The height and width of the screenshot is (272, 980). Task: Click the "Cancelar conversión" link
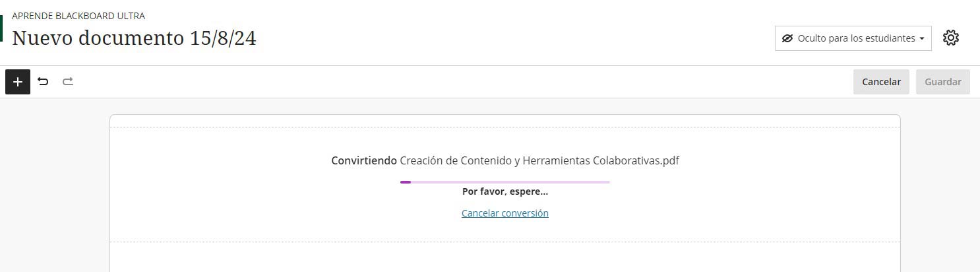pos(505,213)
